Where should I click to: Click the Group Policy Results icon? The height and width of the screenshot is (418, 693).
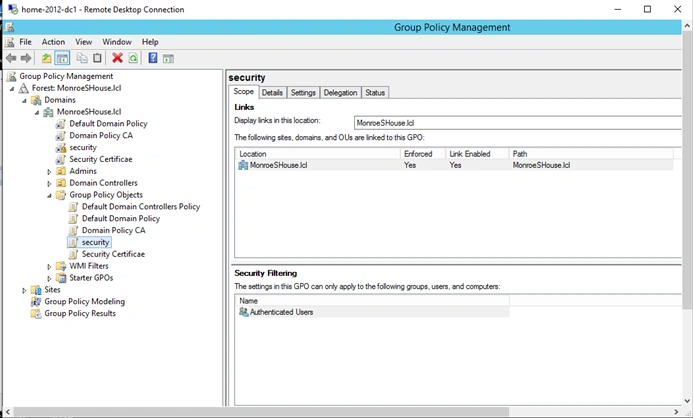pyautogui.click(x=36, y=314)
